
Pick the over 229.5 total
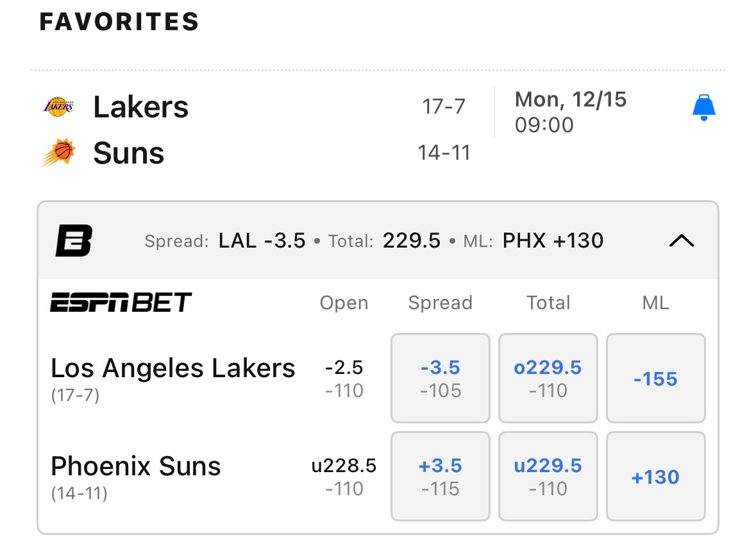(x=548, y=378)
